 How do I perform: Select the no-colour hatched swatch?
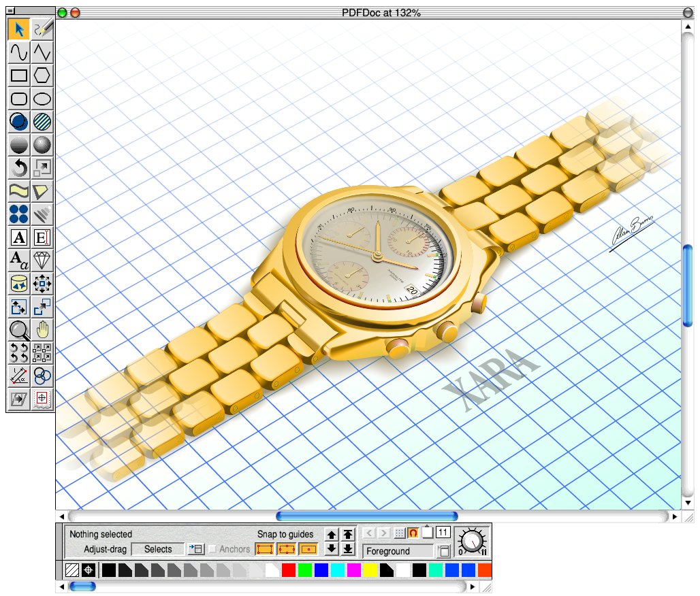[71, 570]
